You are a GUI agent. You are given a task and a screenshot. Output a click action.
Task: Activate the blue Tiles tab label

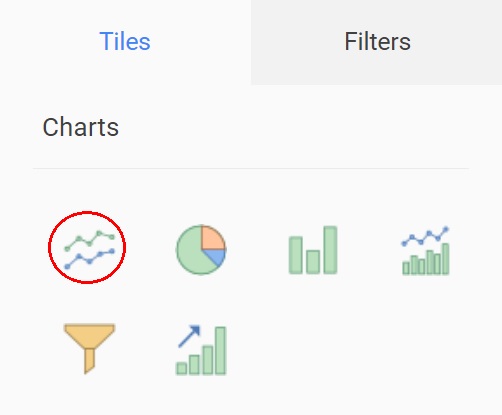pyautogui.click(x=125, y=42)
